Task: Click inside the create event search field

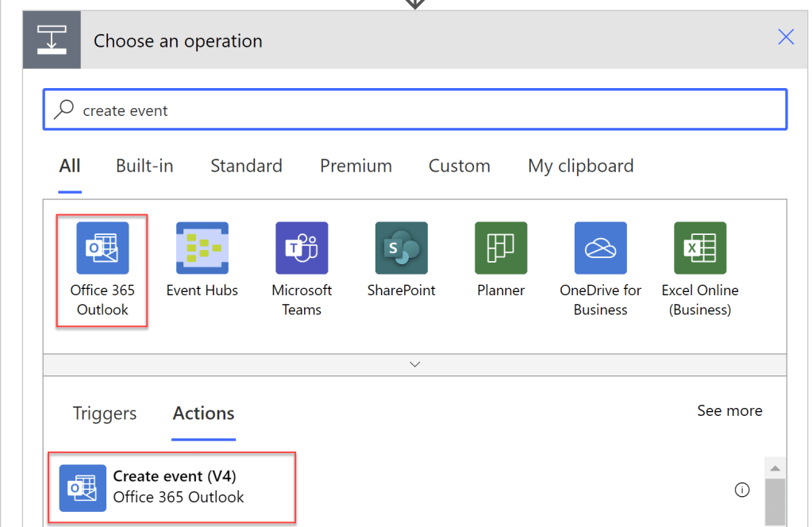Action: click(x=317, y=110)
